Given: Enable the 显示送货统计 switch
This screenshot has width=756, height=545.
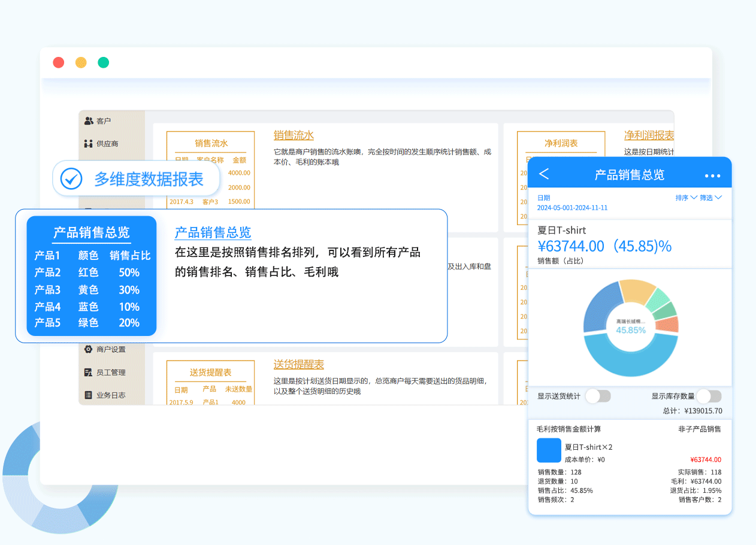Looking at the screenshot, I should click(x=597, y=396).
